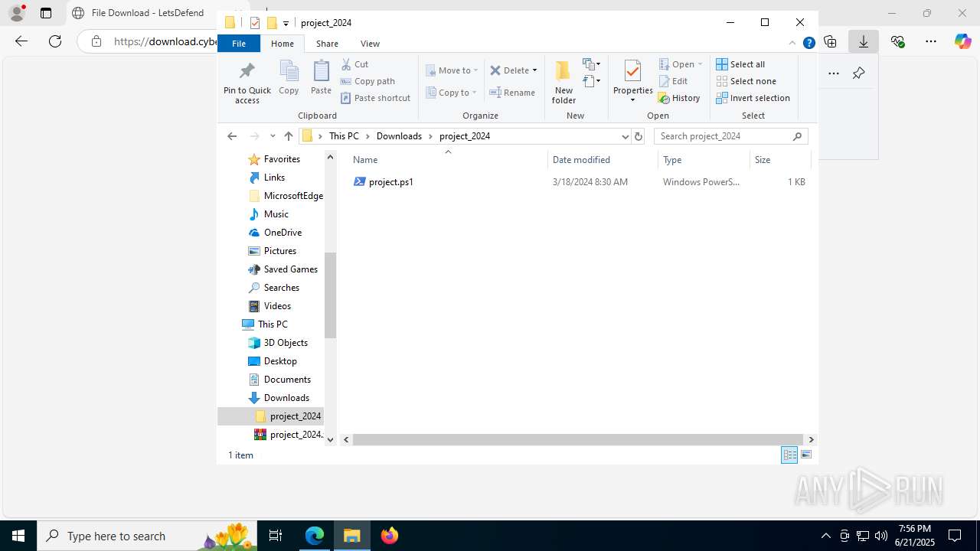Click the Copy ribbon icon
980x551 pixels.
pyautogui.click(x=289, y=78)
